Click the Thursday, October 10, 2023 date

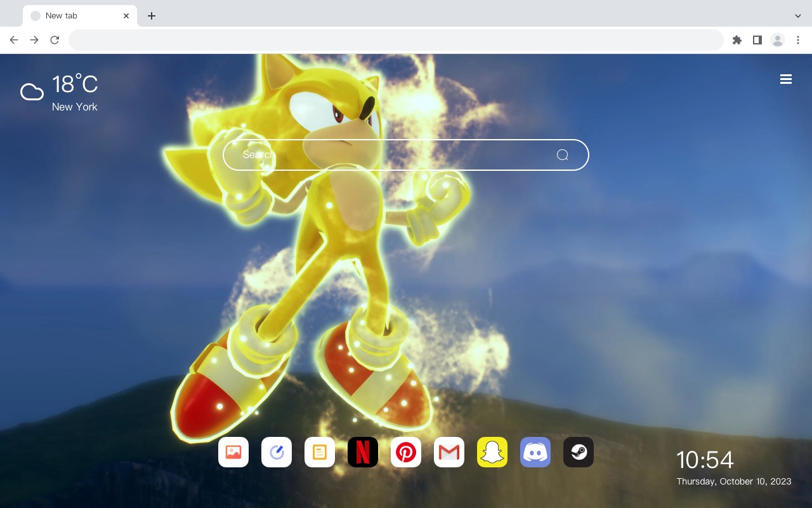[x=734, y=481]
